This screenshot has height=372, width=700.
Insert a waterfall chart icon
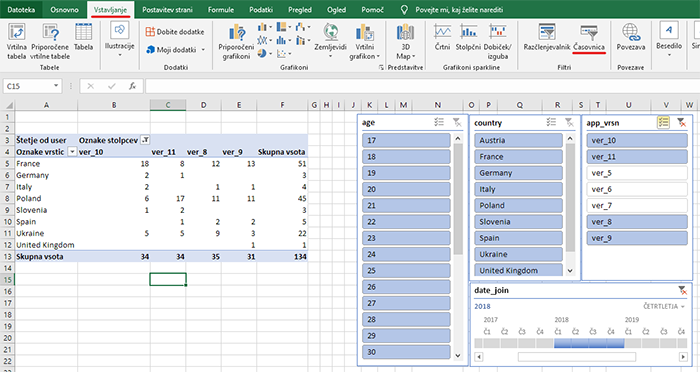pyautogui.click(x=303, y=27)
